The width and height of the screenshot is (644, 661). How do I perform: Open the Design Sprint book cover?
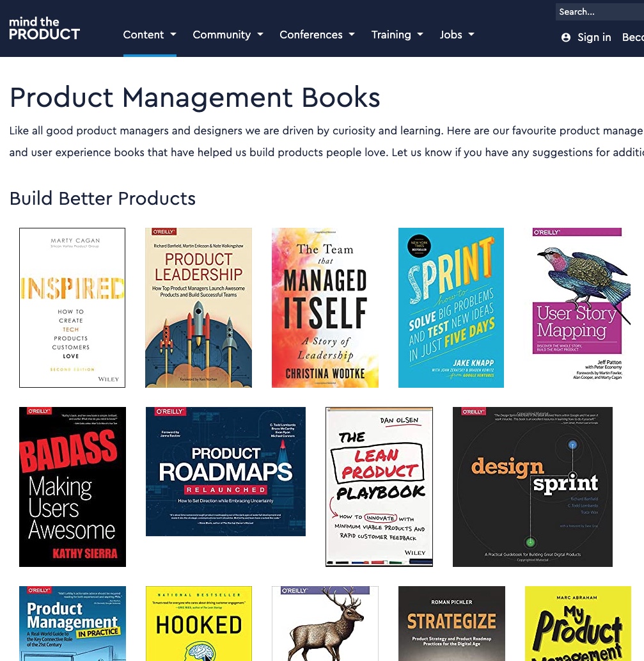[532, 487]
